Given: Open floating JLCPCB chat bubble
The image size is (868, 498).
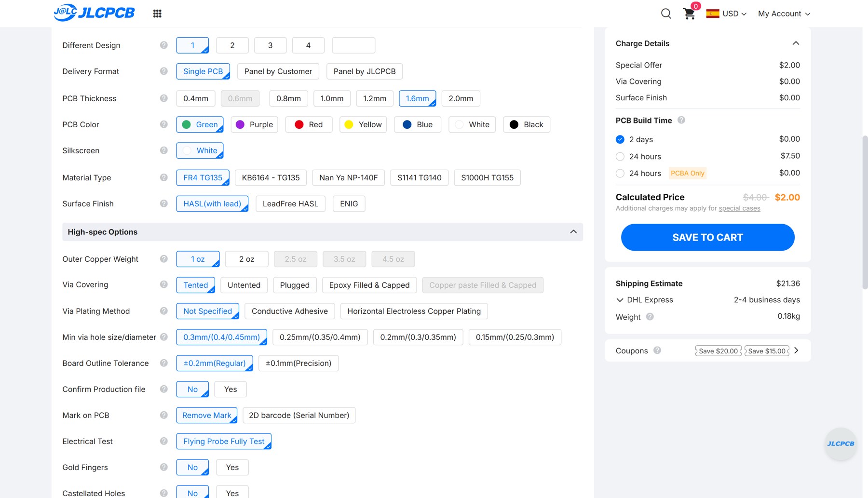Looking at the screenshot, I should point(841,444).
